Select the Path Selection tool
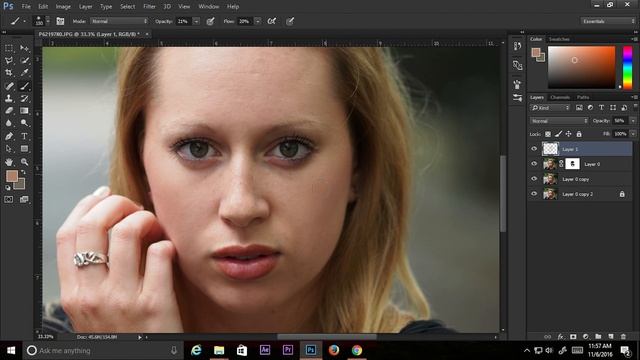640x360 pixels. (x=9, y=149)
